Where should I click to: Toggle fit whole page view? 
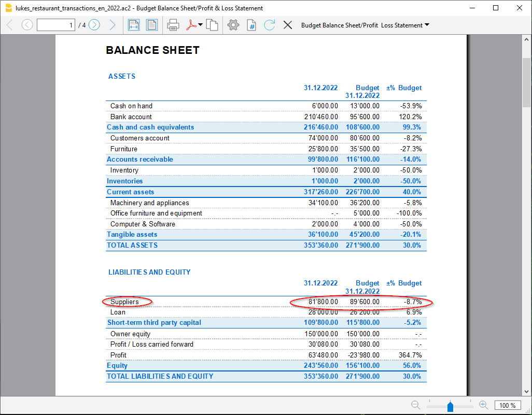pos(151,25)
